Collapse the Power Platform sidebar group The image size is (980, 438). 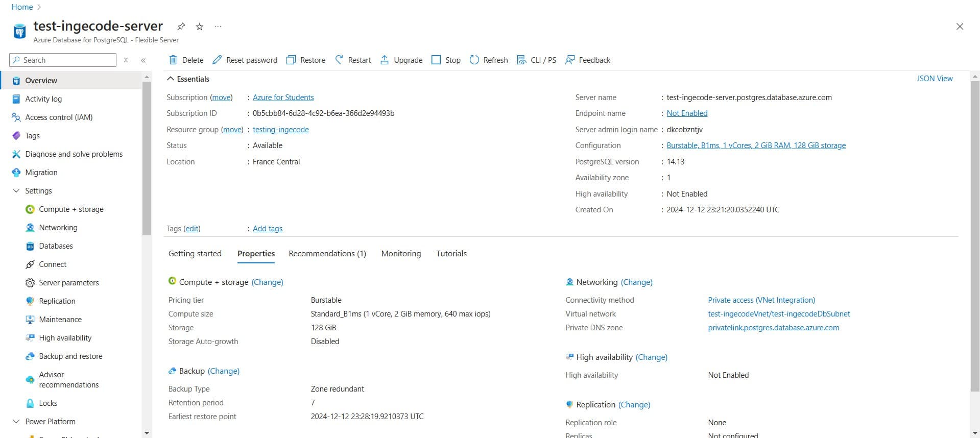[16, 422]
